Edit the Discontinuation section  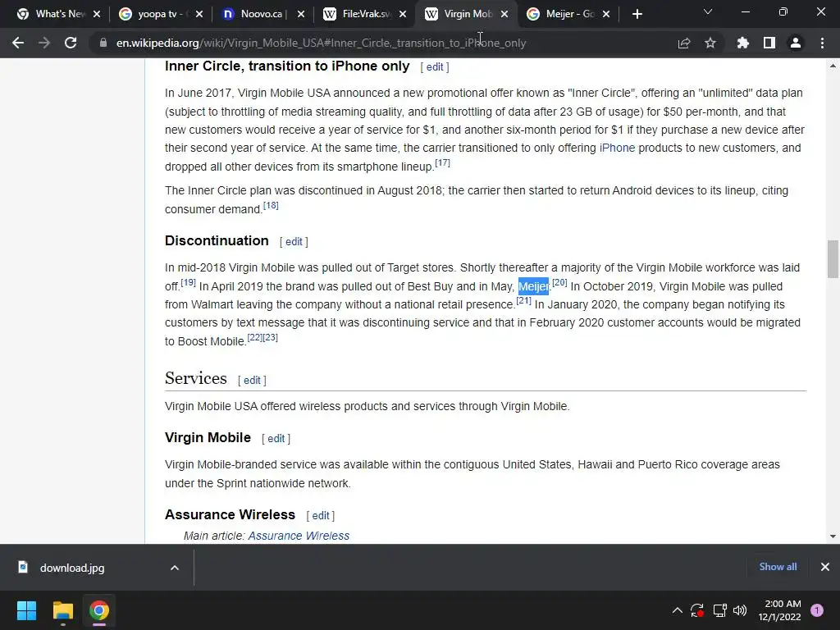tap(294, 242)
